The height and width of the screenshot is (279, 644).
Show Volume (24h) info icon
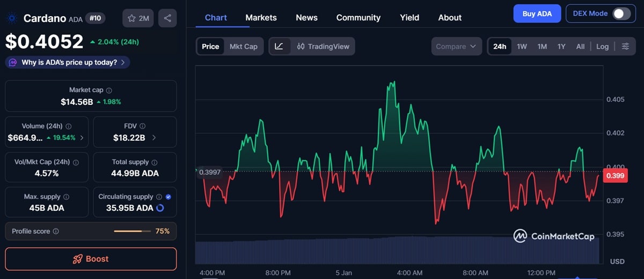(x=68, y=126)
